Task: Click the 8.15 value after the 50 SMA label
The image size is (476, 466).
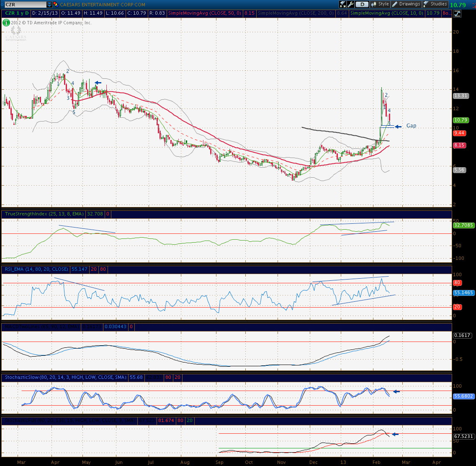Action: click(250, 13)
